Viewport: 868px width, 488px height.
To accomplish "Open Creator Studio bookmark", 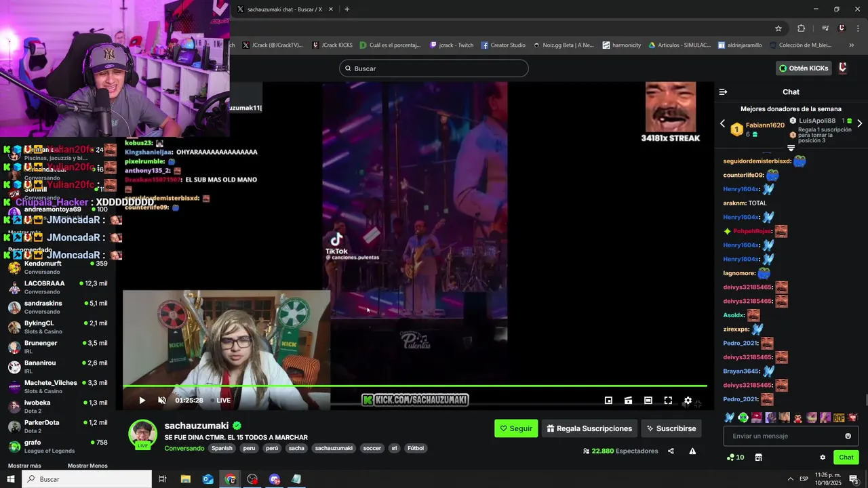I will coord(503,45).
